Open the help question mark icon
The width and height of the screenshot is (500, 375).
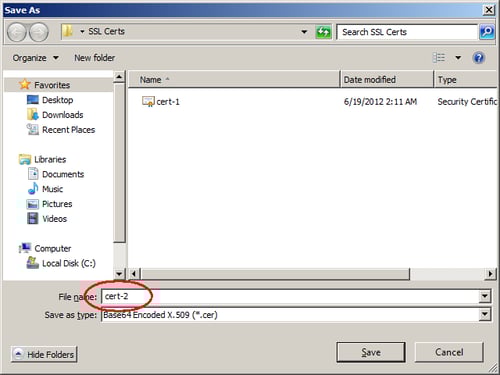click(x=478, y=58)
